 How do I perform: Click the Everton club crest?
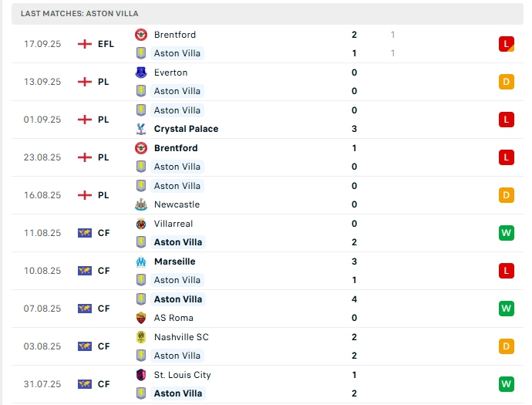pyautogui.click(x=141, y=73)
